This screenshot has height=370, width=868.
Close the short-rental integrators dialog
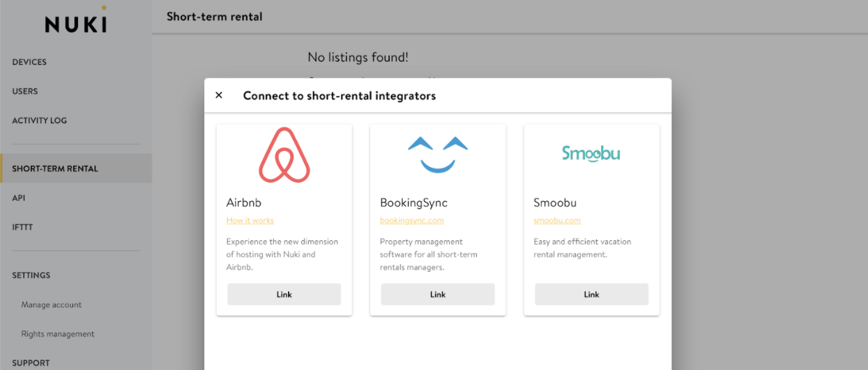[x=219, y=95]
